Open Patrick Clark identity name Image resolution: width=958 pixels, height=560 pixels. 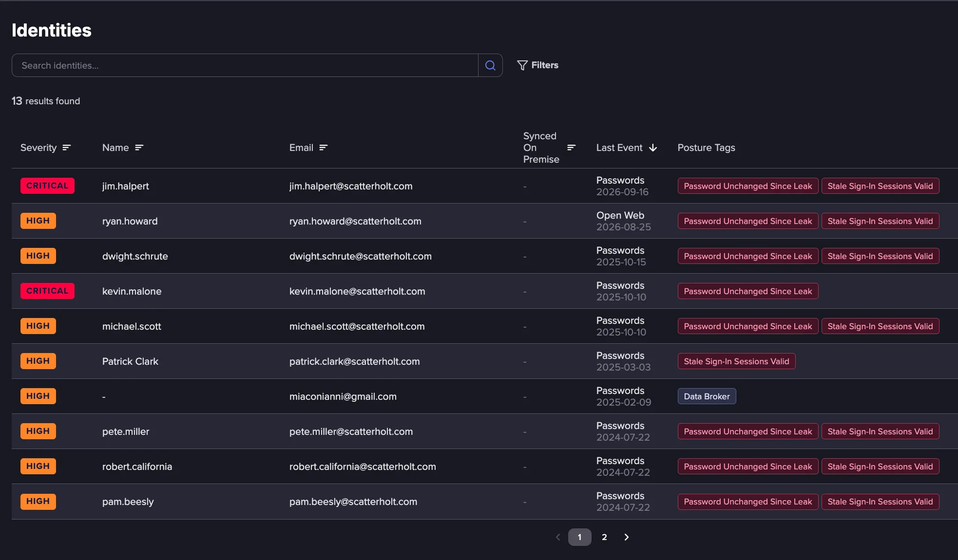130,361
